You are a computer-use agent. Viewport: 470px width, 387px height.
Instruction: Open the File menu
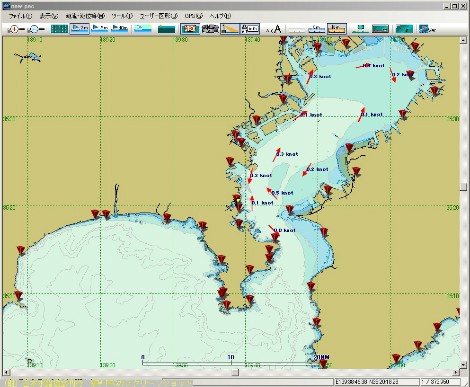(20, 16)
